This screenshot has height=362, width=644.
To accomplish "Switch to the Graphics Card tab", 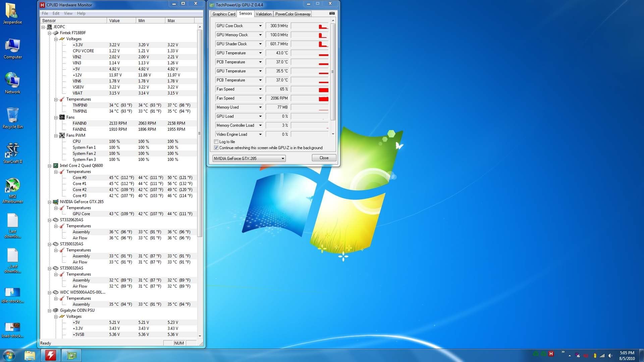I will [x=224, y=14].
